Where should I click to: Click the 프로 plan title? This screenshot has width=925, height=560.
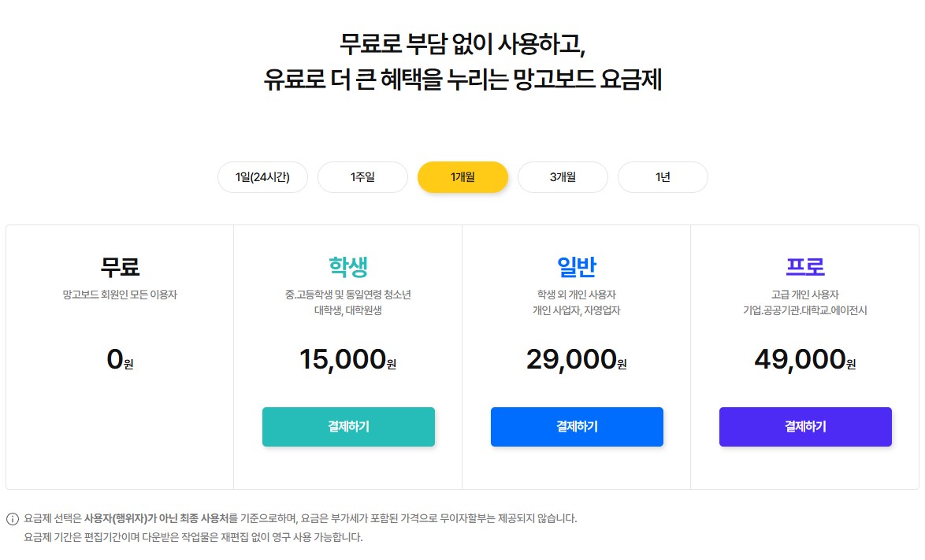804,266
